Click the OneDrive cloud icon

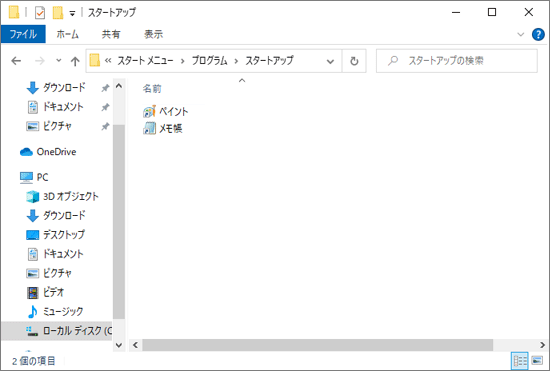[x=26, y=152]
